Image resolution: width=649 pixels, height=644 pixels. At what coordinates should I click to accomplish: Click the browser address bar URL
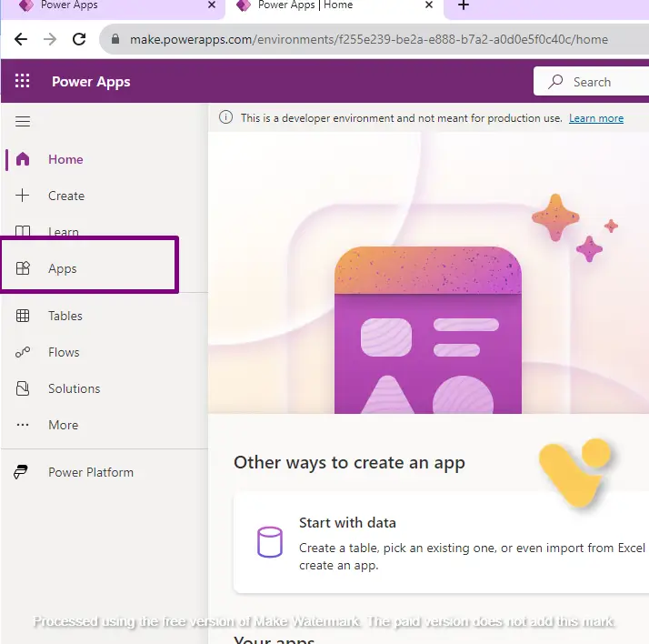tap(369, 39)
